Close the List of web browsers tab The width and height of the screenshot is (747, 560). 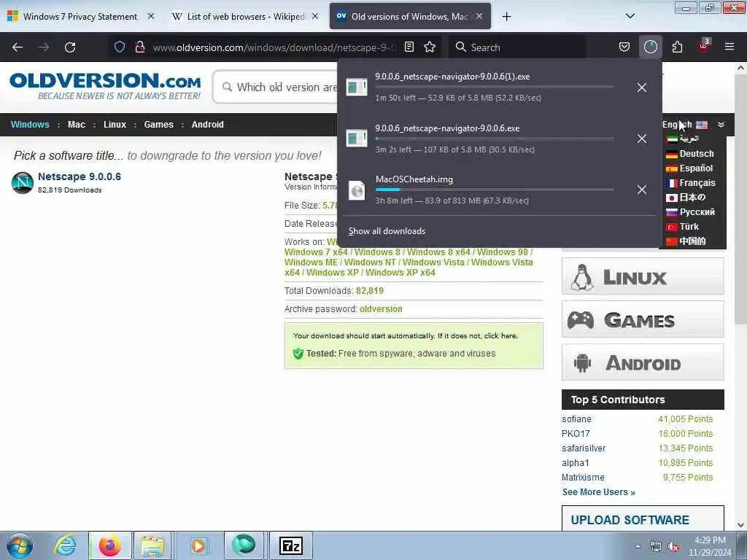(315, 16)
